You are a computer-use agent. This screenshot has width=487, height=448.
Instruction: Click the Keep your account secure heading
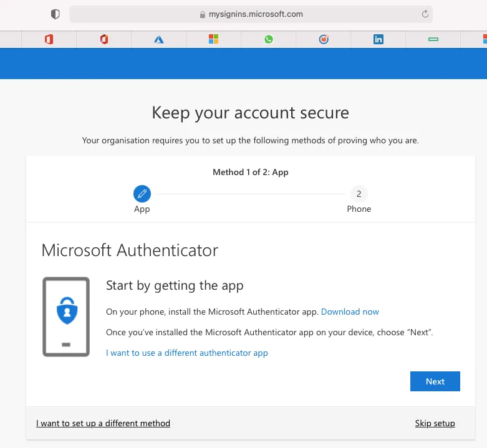click(x=250, y=113)
